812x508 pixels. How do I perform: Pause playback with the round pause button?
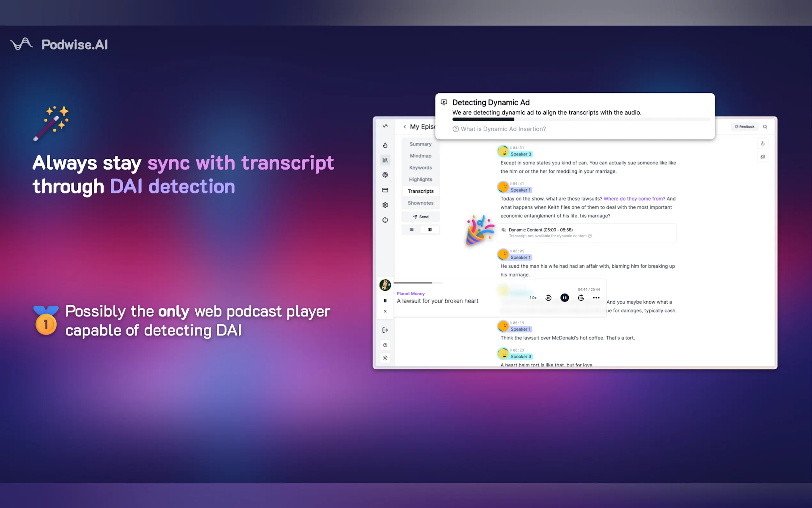click(565, 298)
